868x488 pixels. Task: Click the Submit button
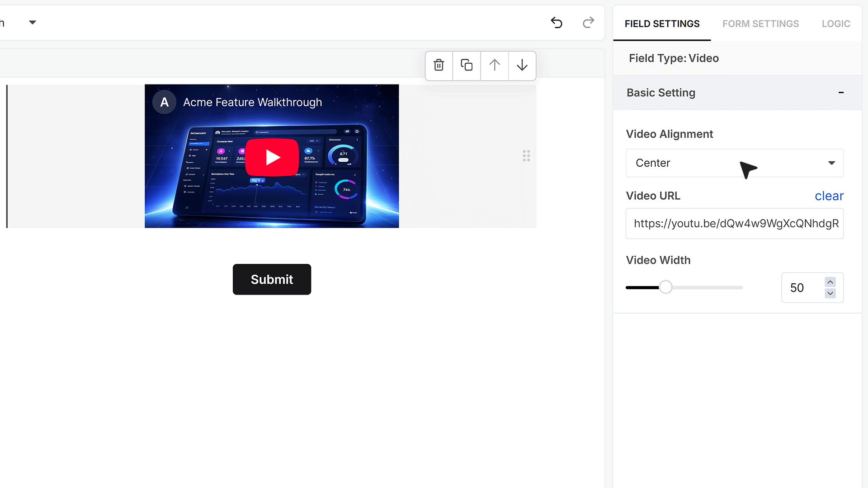(272, 279)
